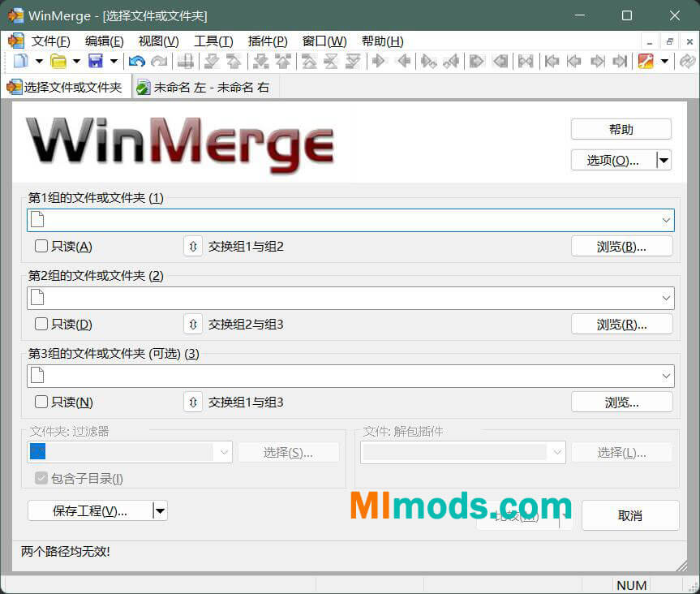This screenshot has height=594, width=700.
Task: Click the blue Undo arrow icon
Action: tap(137, 61)
